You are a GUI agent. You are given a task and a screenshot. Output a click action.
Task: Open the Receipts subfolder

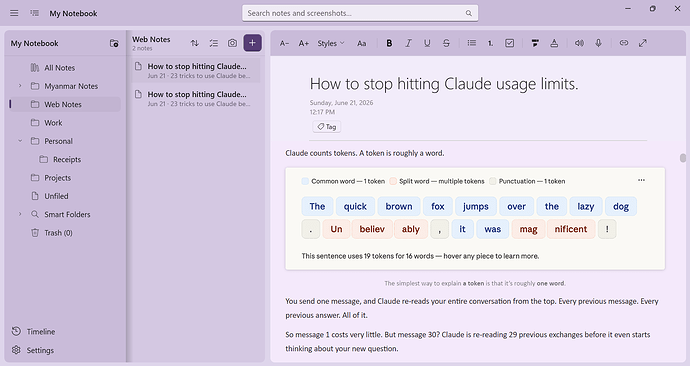click(x=65, y=159)
